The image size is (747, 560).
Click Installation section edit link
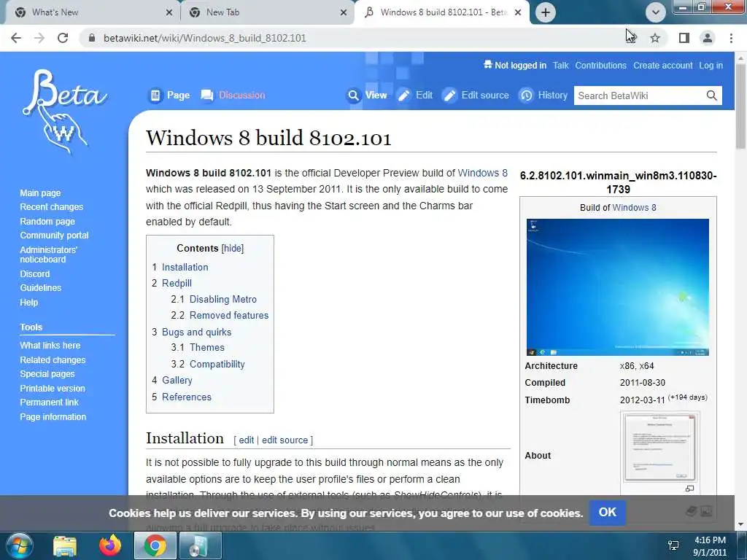pos(247,440)
